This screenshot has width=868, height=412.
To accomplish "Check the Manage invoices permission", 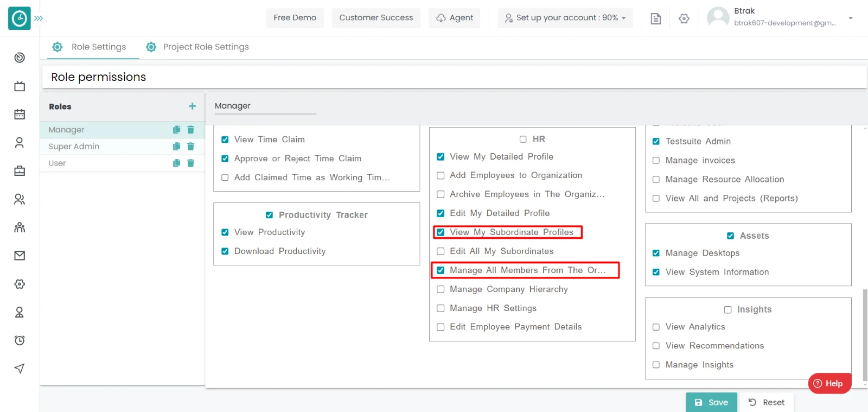I will point(656,161).
